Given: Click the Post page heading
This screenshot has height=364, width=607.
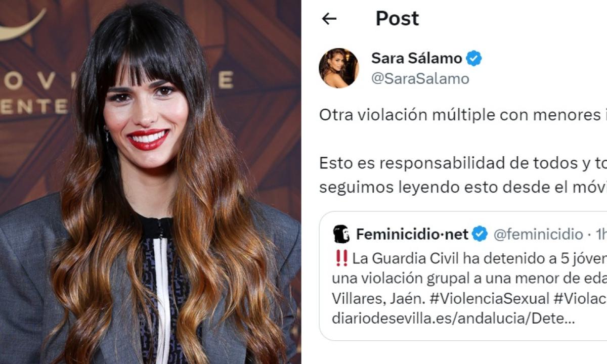Looking at the screenshot, I should (397, 19).
